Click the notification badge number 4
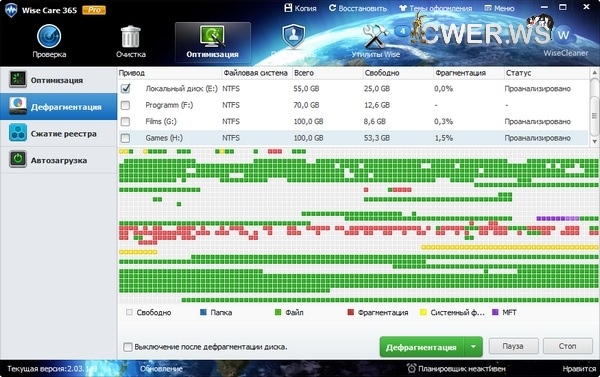600x377 pixels. (x=402, y=31)
